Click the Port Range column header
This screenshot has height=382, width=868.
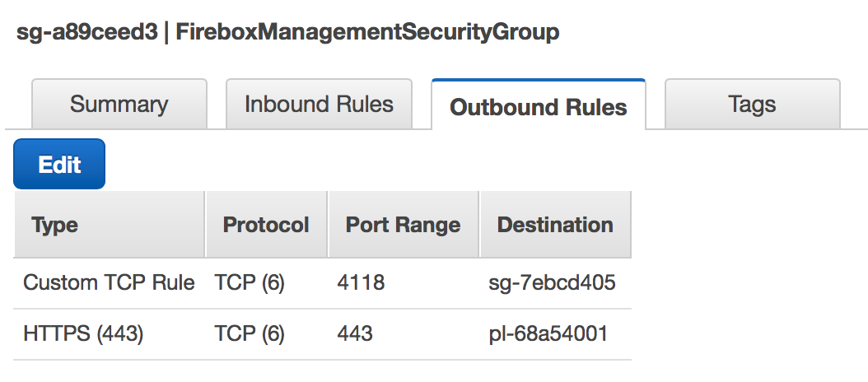click(403, 226)
